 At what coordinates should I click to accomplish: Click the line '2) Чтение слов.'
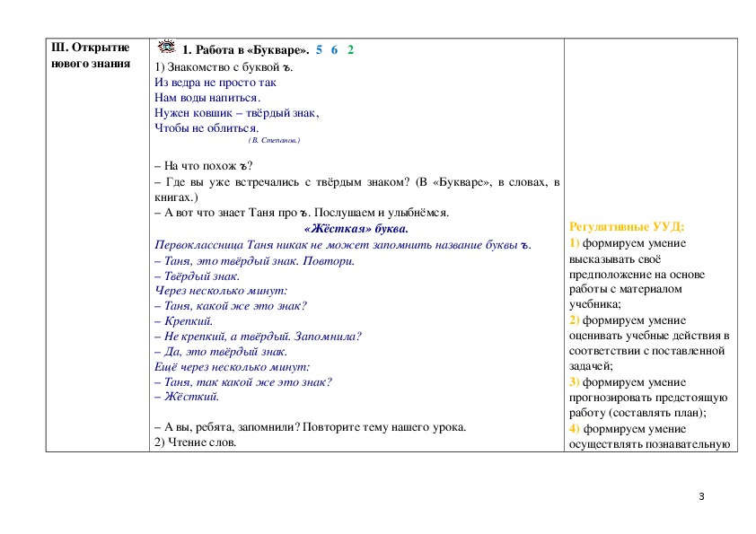pos(195,442)
